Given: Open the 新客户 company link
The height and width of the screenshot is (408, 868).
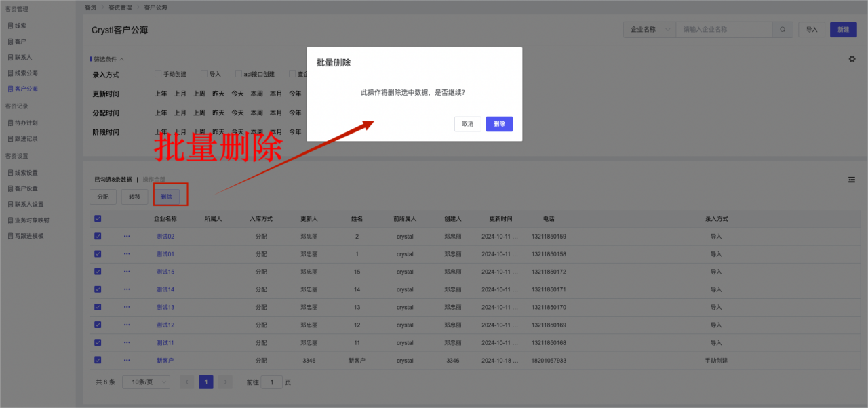Looking at the screenshot, I should (165, 361).
